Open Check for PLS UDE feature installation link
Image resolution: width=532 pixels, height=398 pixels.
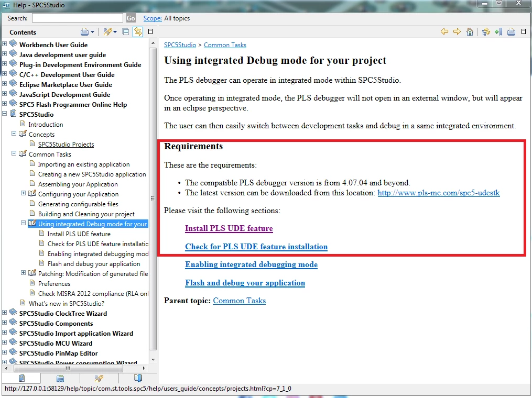256,247
